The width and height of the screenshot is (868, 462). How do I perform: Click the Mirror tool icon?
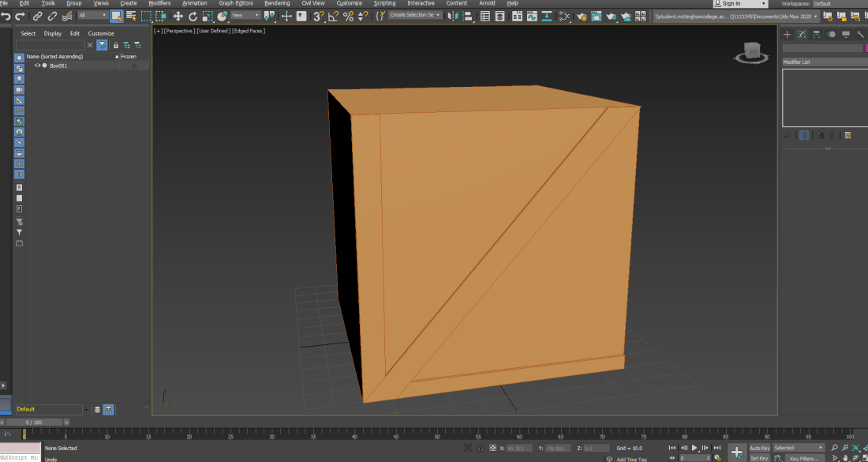pos(452,16)
